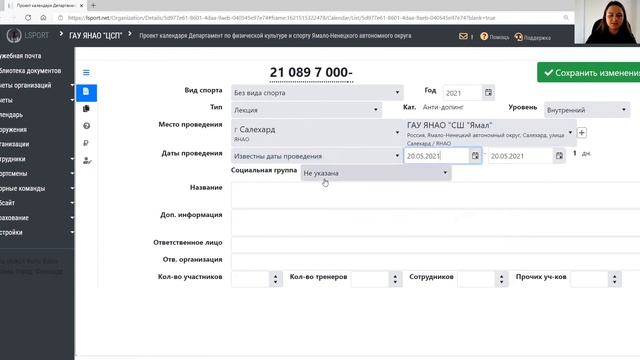Click the ГАУ ЯНАО ЦСП breadcrumb link
This screenshot has width=640, height=360.
point(96,36)
